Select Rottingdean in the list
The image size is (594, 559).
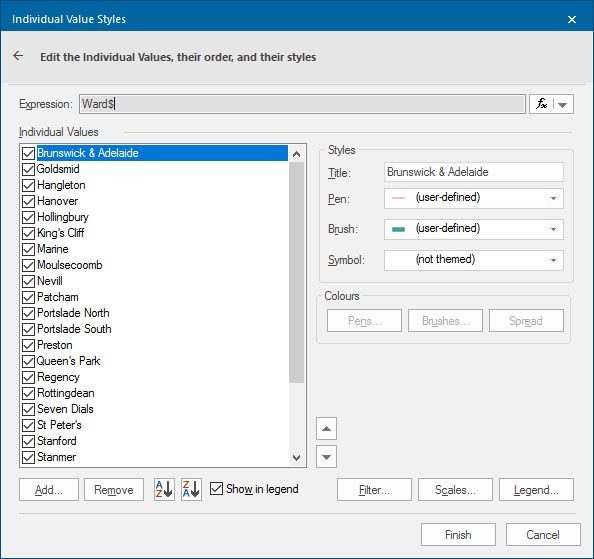[66, 393]
